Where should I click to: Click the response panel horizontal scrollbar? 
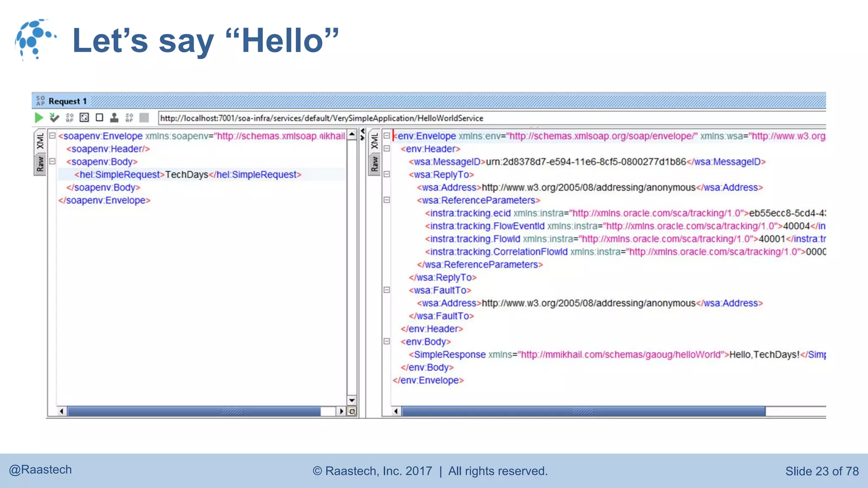[x=583, y=411]
